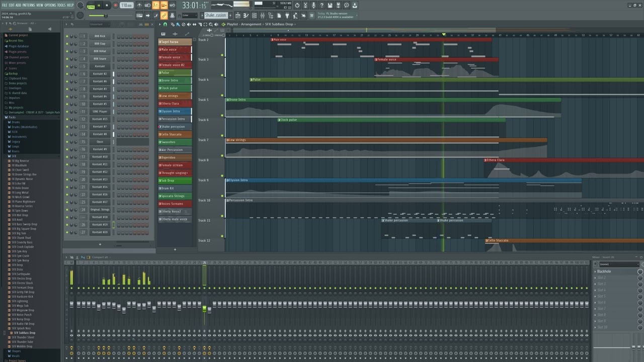
Task: Click the download/export arrow icon
Action: click(355, 6)
